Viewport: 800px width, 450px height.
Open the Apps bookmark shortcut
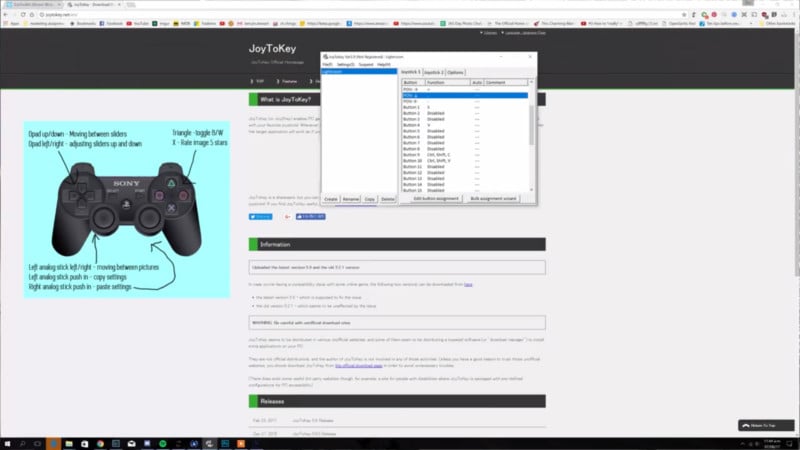tap(12, 23)
